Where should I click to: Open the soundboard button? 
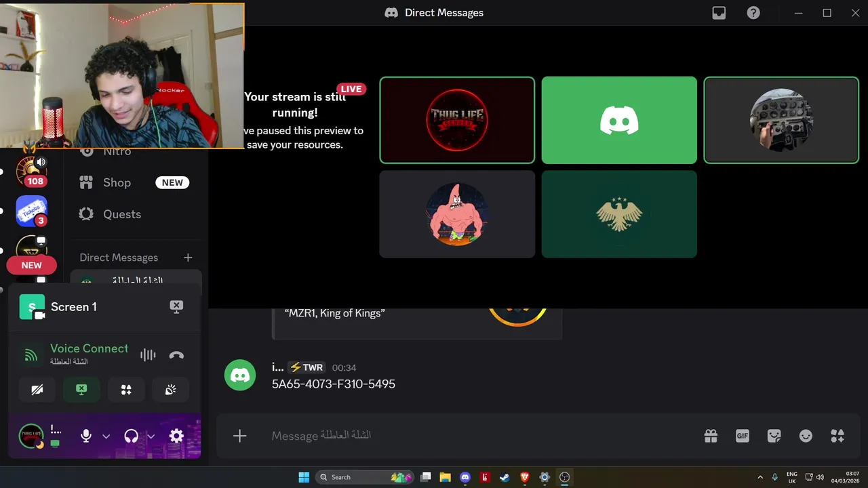tap(170, 390)
